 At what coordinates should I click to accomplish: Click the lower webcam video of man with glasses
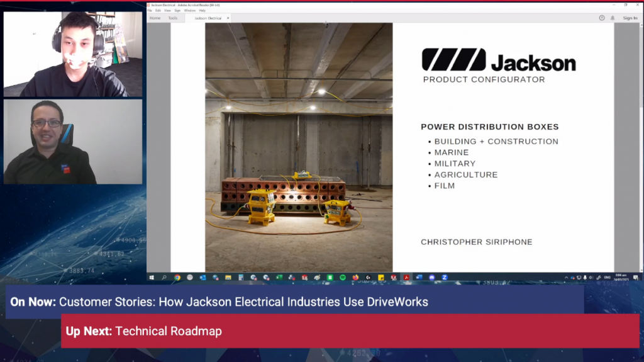pyautogui.click(x=73, y=142)
